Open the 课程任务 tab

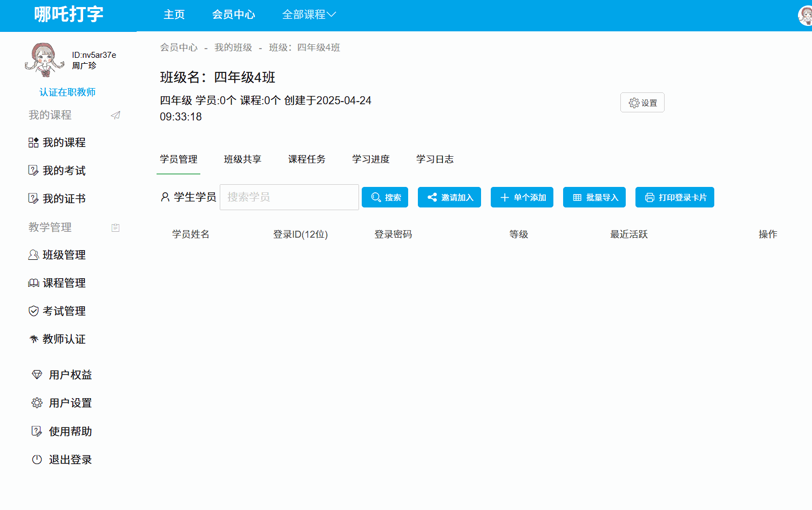pyautogui.click(x=307, y=159)
